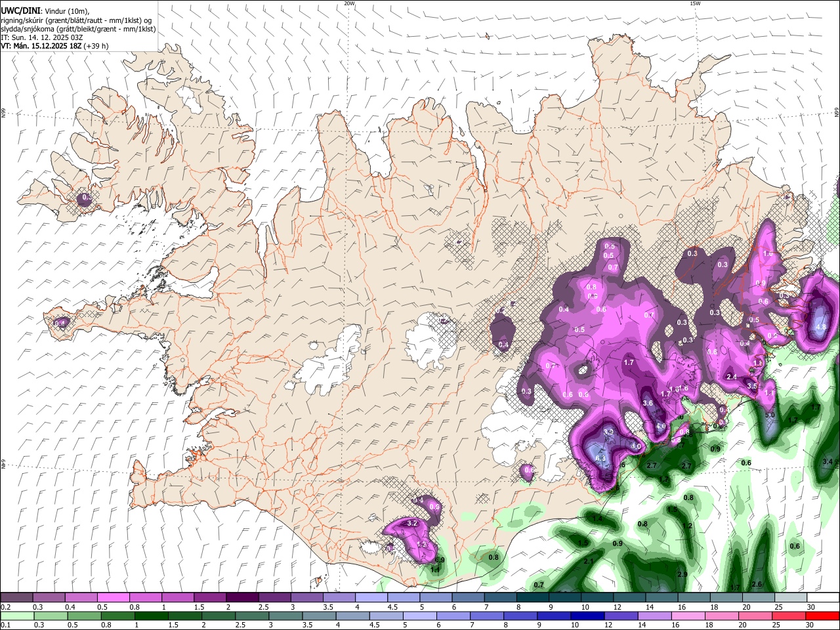Choose the darkest purple swatch at 2 on the upper scale

pos(242,597)
